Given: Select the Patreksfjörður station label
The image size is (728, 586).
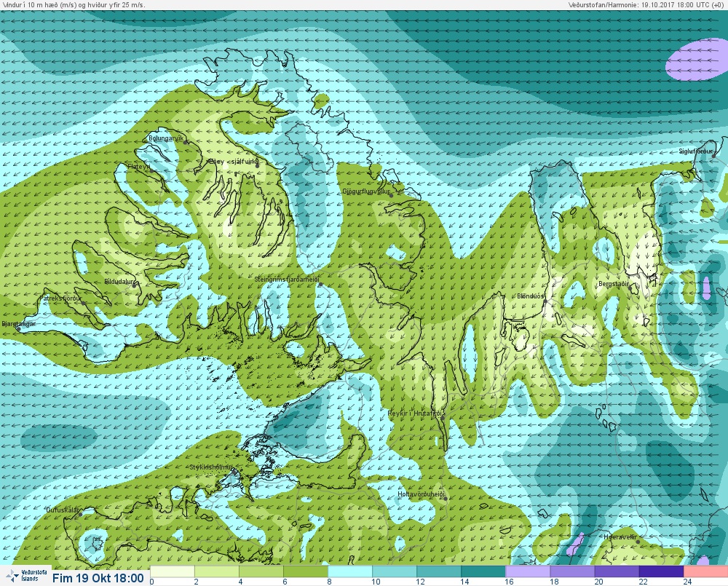Looking at the screenshot, I should point(61,298).
